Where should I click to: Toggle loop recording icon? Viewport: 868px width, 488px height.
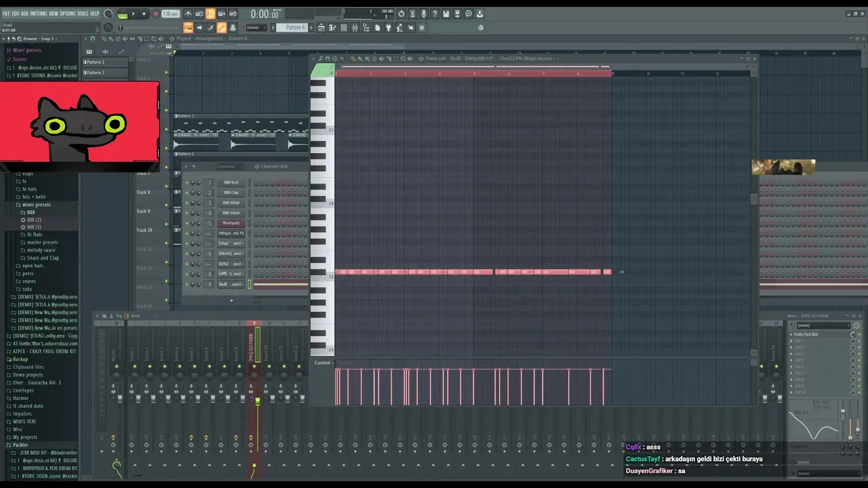pos(233,14)
